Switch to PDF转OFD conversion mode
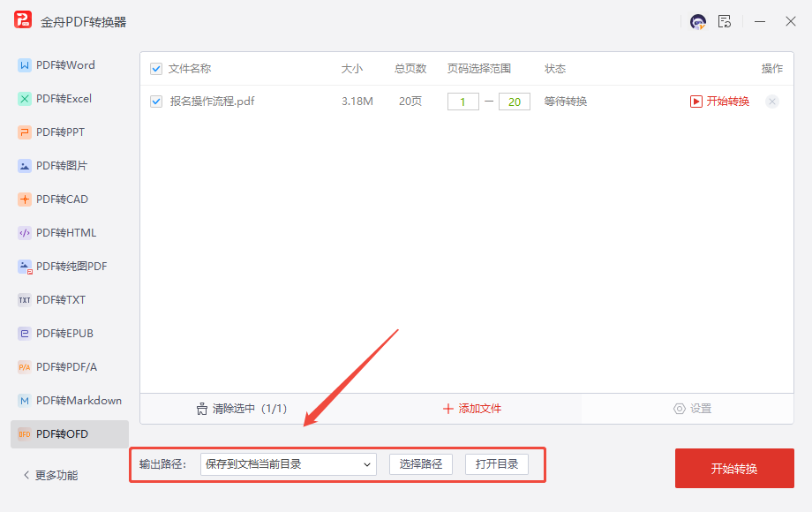812x512 pixels. tap(70, 434)
